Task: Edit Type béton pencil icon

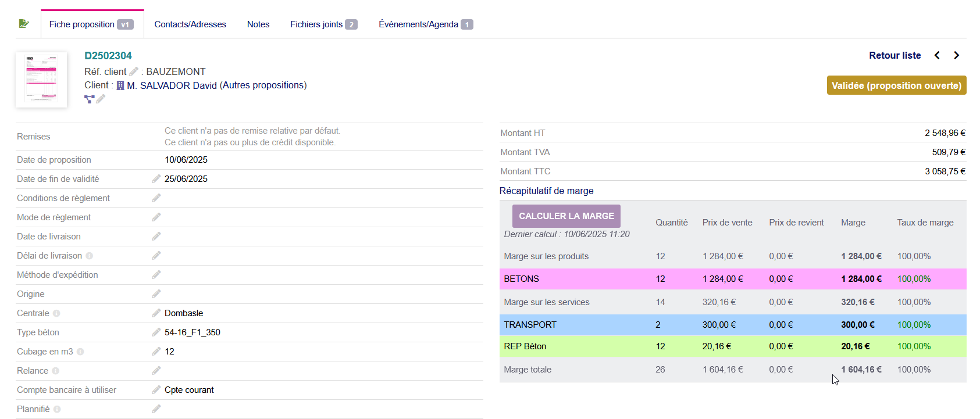Action: 156,332
